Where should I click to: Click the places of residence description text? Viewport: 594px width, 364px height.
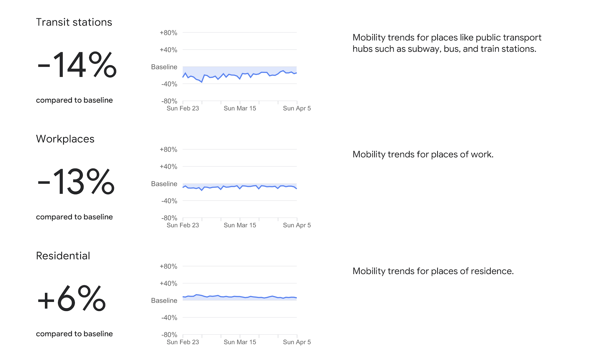click(433, 271)
